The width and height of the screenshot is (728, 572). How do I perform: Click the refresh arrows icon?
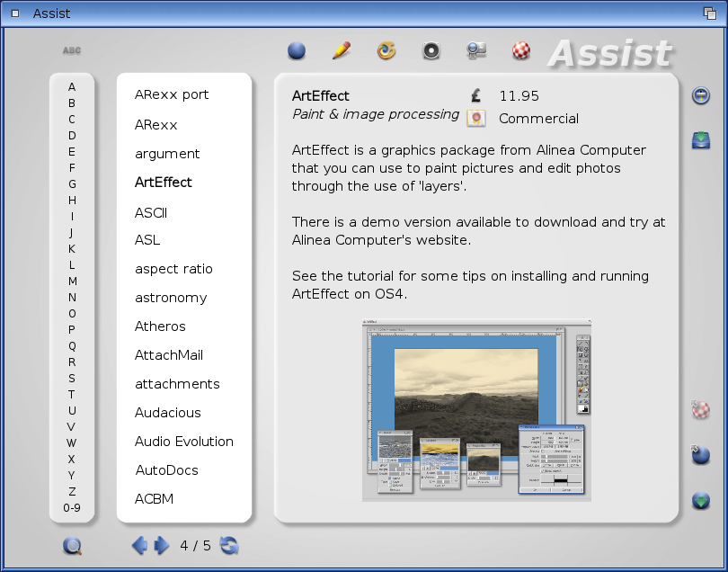click(229, 546)
